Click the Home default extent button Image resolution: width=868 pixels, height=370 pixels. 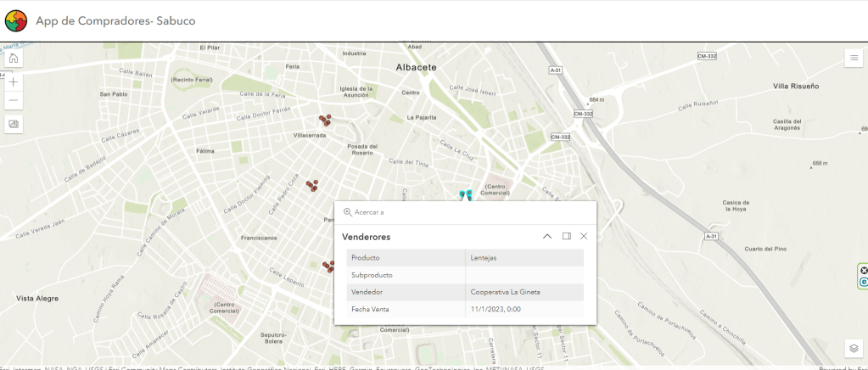(14, 59)
